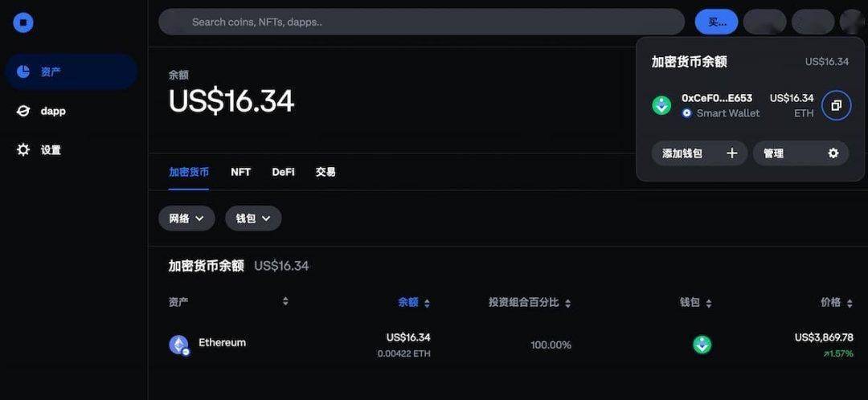
Task: Click the pie chart icon beside 资产
Action: tap(23, 71)
